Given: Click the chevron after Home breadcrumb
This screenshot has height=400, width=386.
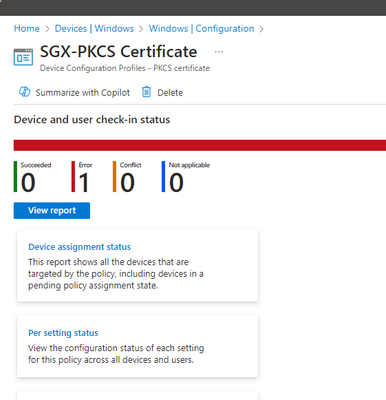Looking at the screenshot, I should [x=47, y=29].
